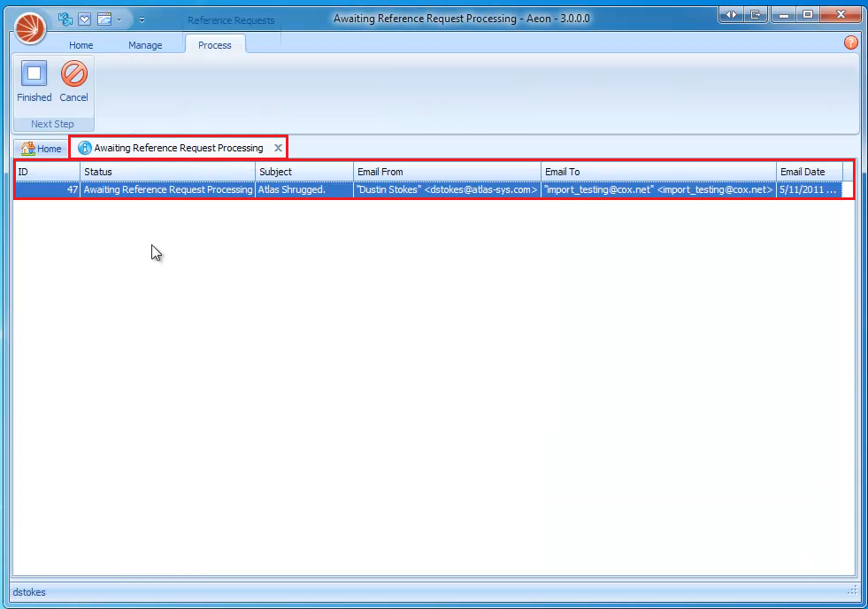This screenshot has width=868, height=609.
Task: Select the refresh icon in quick access toolbar
Action: point(65,18)
